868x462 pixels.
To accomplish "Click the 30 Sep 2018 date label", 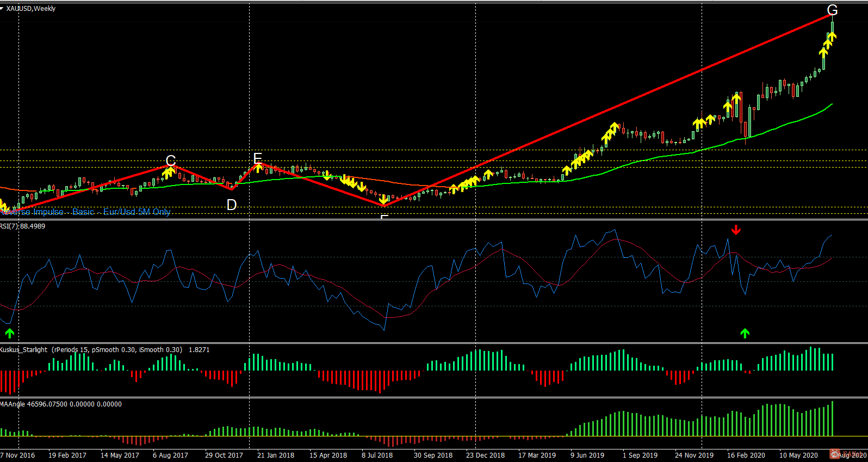I will click(x=433, y=455).
